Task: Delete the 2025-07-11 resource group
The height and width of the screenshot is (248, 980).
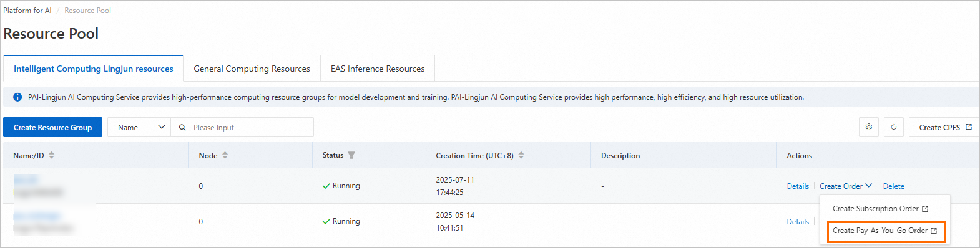Action: click(893, 186)
